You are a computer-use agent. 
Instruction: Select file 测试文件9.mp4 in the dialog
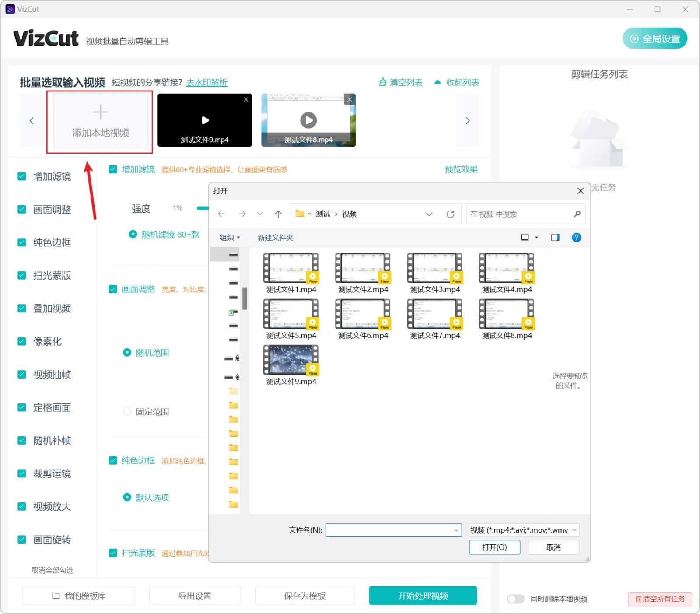click(291, 365)
